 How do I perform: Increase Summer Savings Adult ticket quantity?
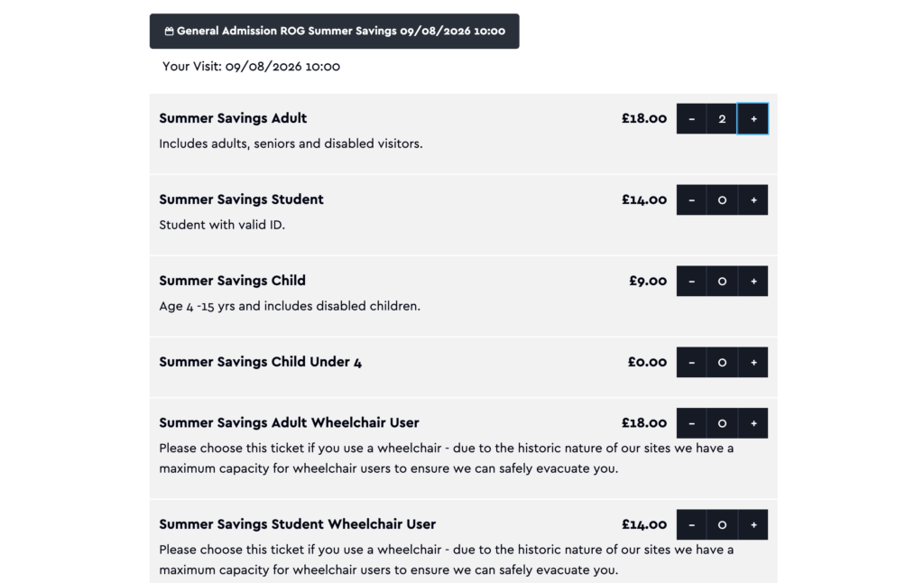click(753, 118)
